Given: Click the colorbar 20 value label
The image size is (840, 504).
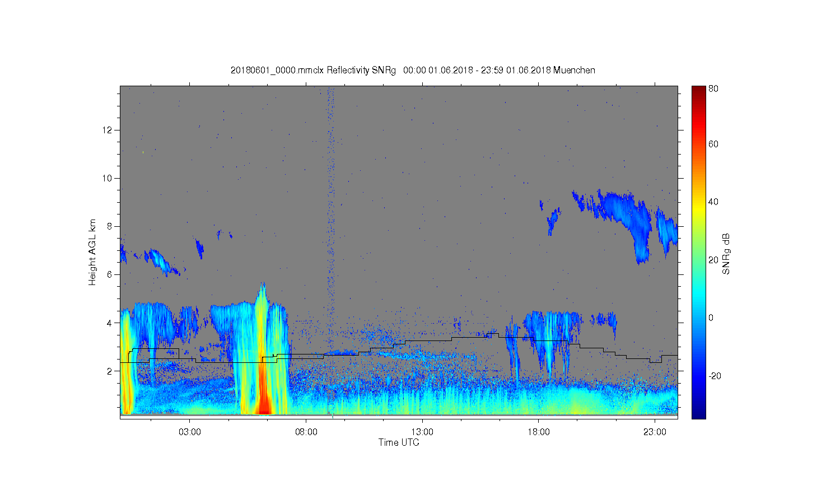Looking at the screenshot, I should [713, 260].
